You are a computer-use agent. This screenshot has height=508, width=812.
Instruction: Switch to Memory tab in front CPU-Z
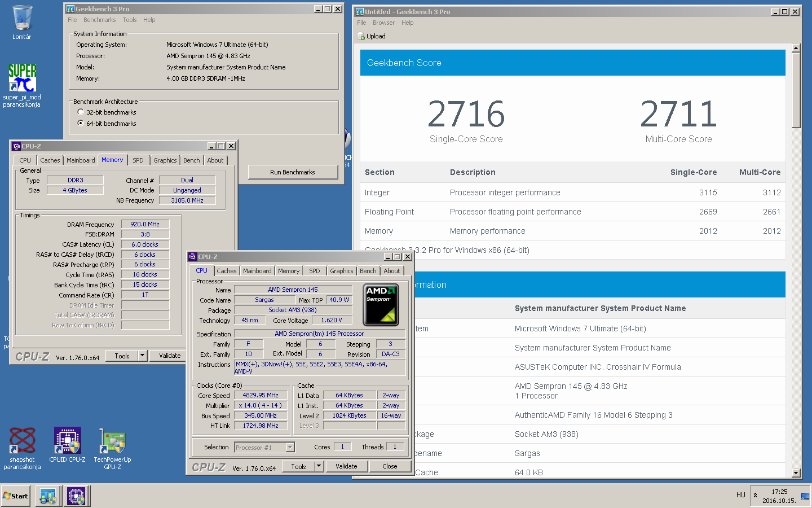click(x=289, y=271)
